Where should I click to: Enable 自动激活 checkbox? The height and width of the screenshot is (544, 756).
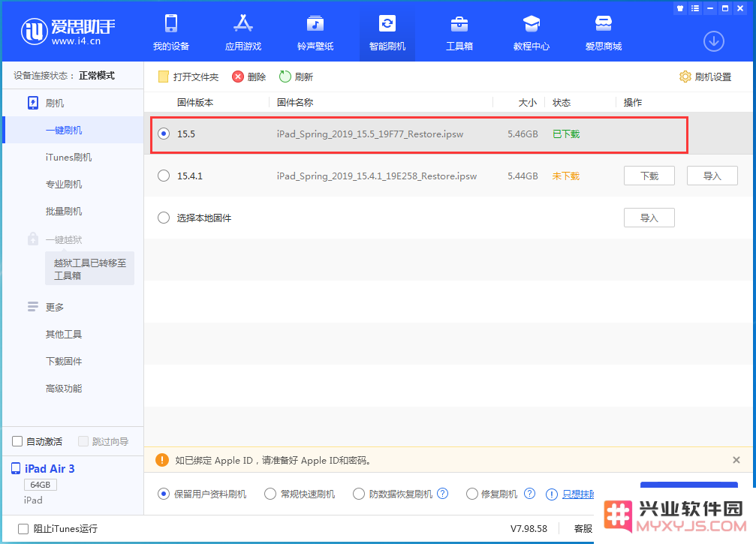(x=17, y=441)
